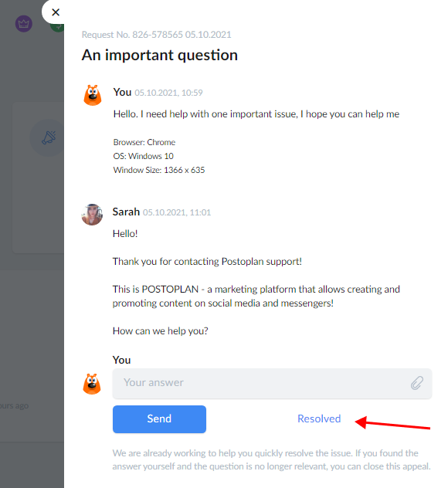Attach a file using the paperclip icon

[x=416, y=383]
